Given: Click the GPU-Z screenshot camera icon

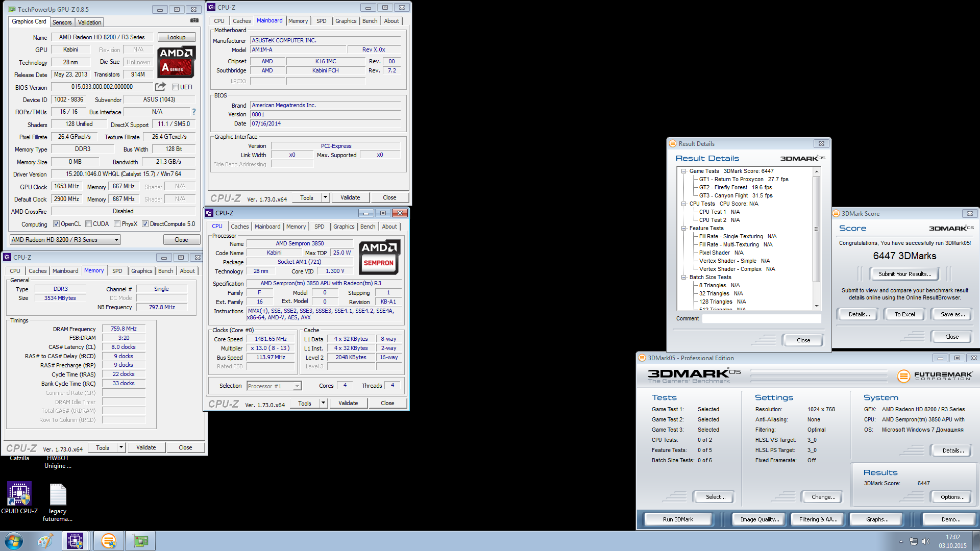Looking at the screenshot, I should click(194, 20).
